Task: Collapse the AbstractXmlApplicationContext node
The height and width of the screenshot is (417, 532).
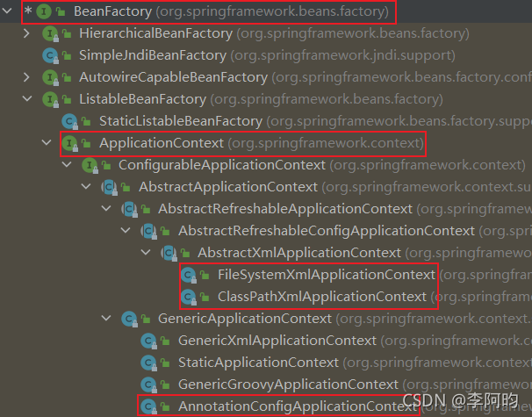Action: click(146, 252)
